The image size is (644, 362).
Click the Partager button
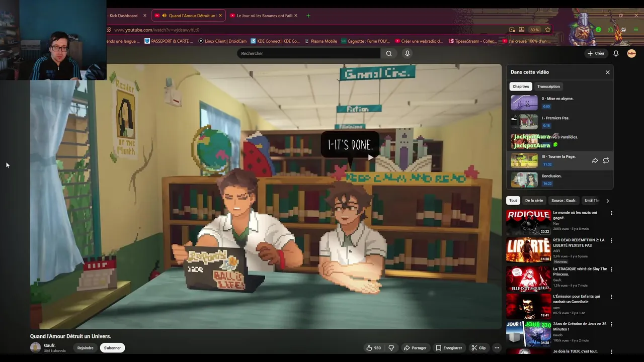point(415,348)
